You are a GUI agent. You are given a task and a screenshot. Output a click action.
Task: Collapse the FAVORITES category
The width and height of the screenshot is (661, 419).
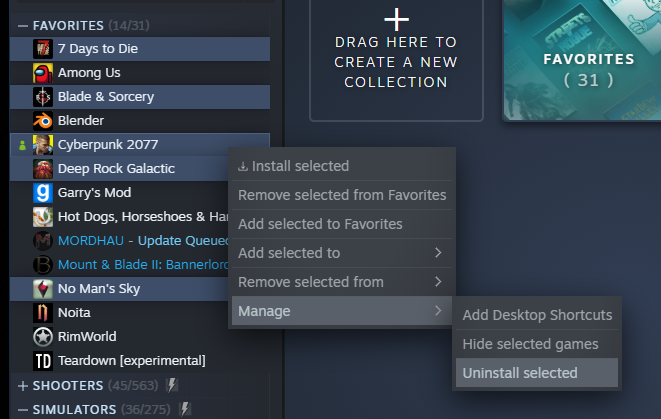pyautogui.click(x=23, y=26)
